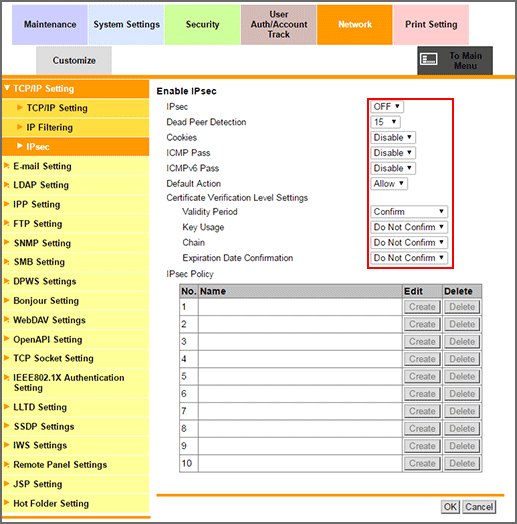The height and width of the screenshot is (524, 517).
Task: Click Create for policy 9
Action: (422, 446)
